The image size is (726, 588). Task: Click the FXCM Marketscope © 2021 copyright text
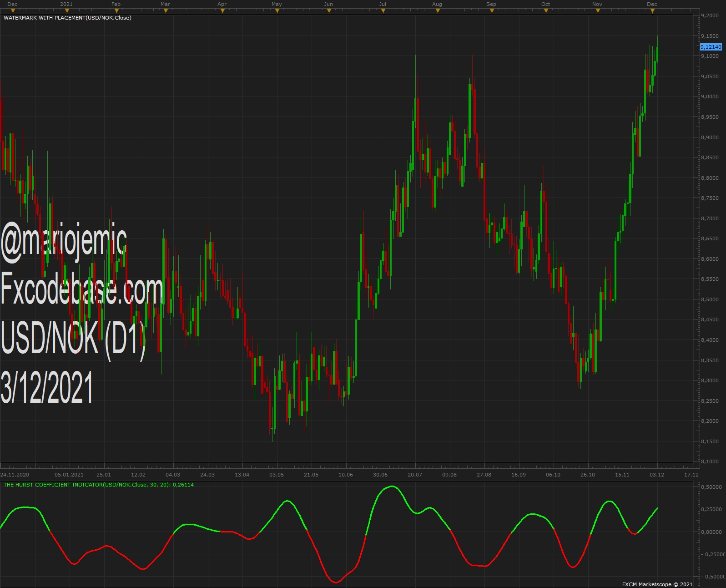657,584
